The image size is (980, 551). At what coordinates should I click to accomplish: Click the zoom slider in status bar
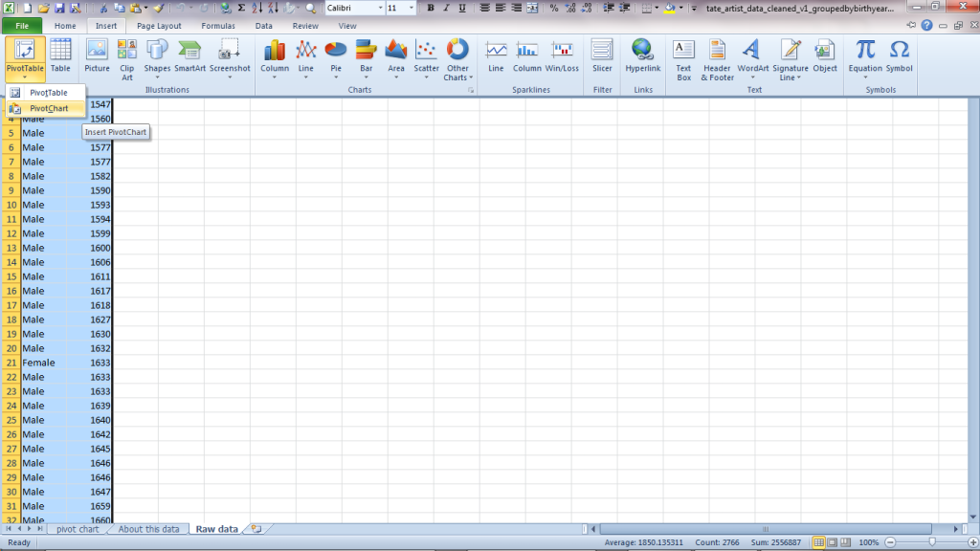(931, 542)
